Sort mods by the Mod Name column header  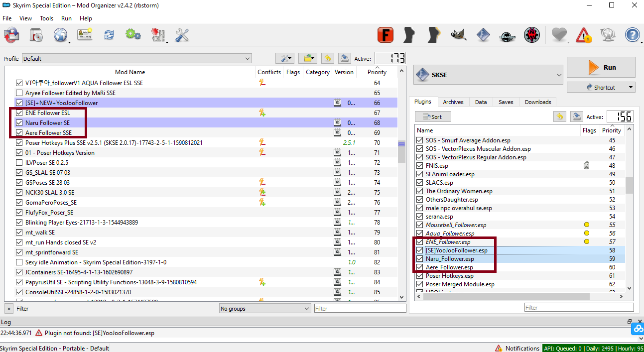130,72
